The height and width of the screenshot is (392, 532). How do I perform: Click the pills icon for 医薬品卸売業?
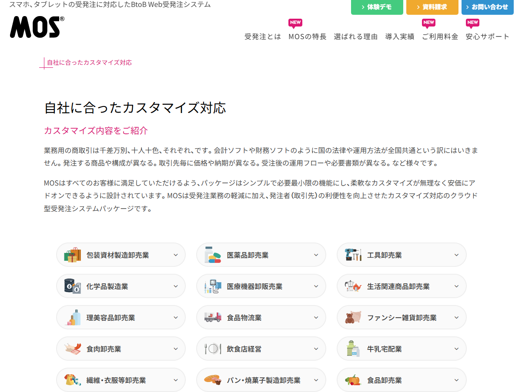click(213, 255)
